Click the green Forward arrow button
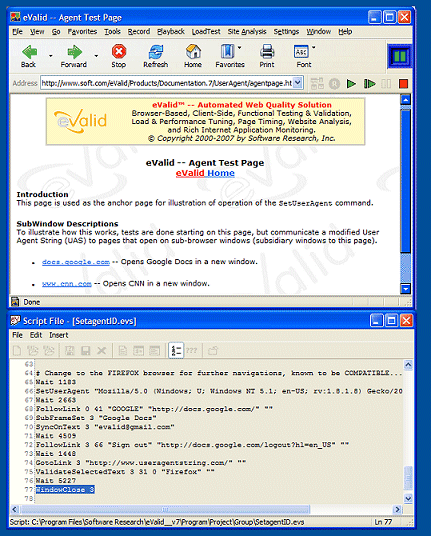The image size is (431, 536). (x=75, y=52)
